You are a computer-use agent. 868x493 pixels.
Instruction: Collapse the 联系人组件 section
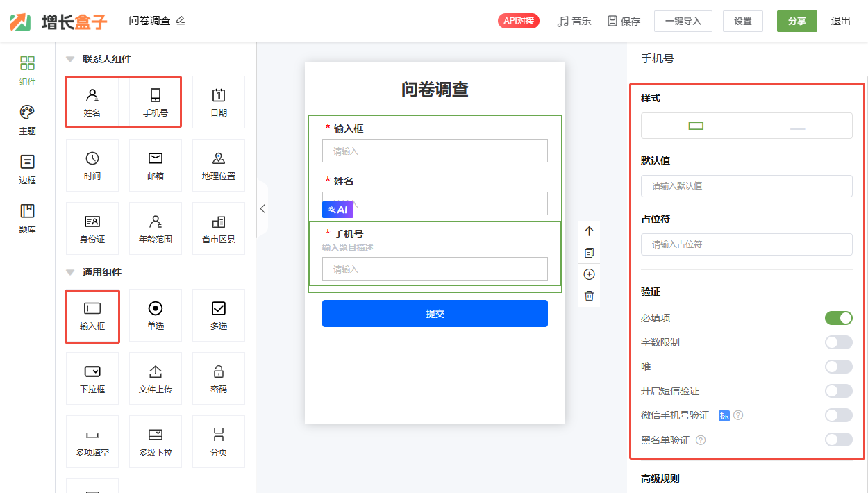click(70, 59)
